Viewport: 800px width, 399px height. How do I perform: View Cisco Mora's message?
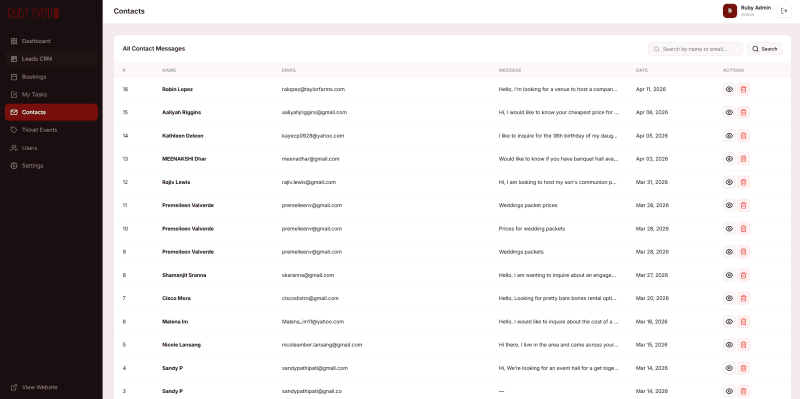click(x=729, y=298)
